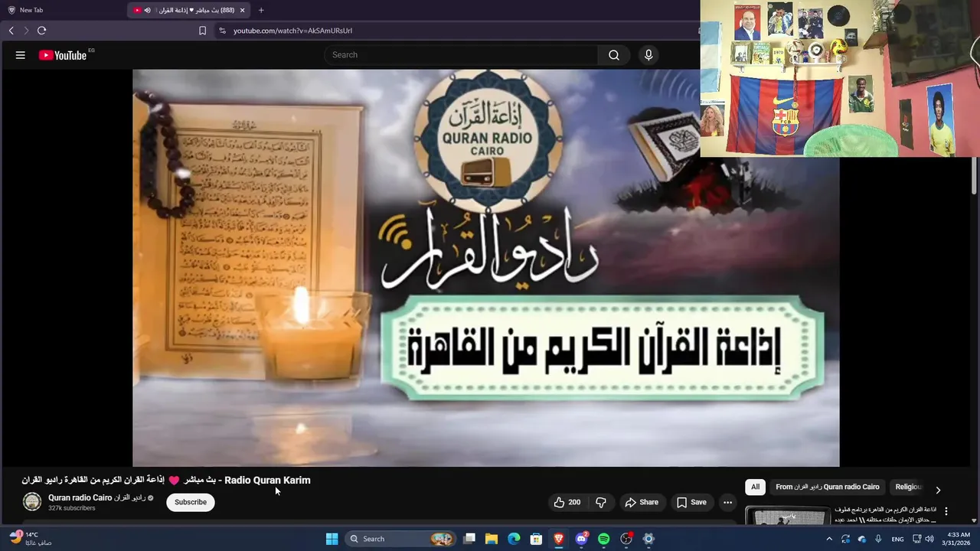Subscribe to Quran radio Cairo channel
This screenshot has height=551, width=980.
(x=191, y=502)
